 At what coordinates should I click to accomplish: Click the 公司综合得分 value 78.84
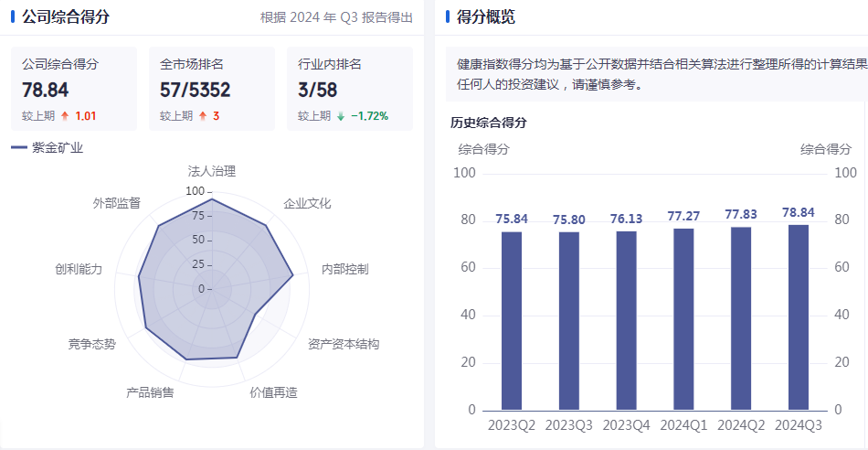[x=46, y=90]
